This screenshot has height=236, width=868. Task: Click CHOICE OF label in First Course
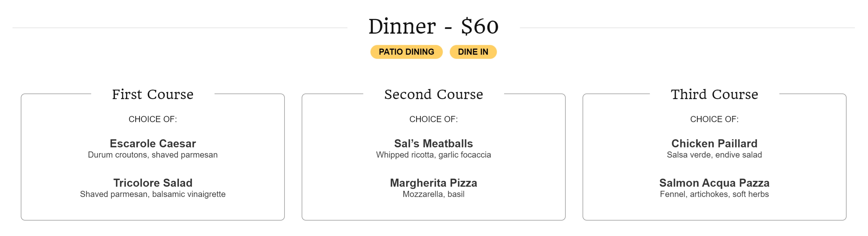[x=153, y=119]
